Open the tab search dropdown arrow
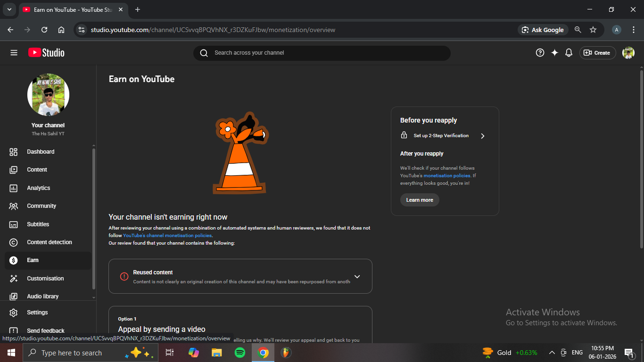644x362 pixels. pyautogui.click(x=9, y=9)
